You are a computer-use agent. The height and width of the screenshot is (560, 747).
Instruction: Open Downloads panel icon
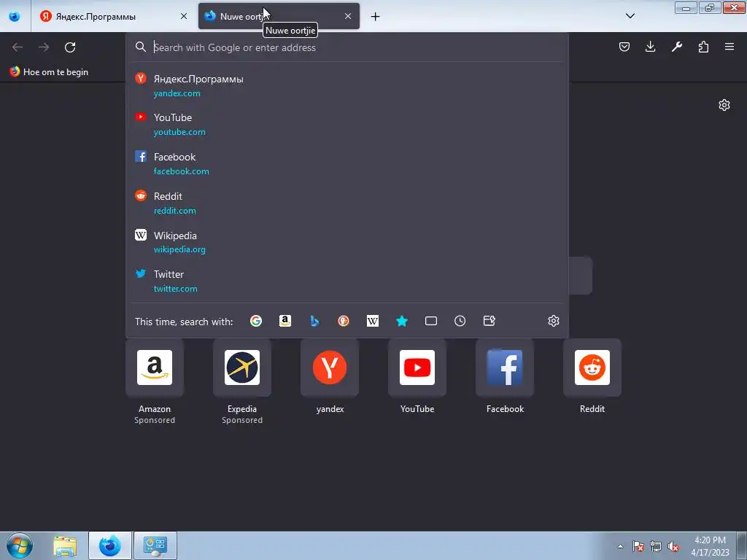click(650, 47)
